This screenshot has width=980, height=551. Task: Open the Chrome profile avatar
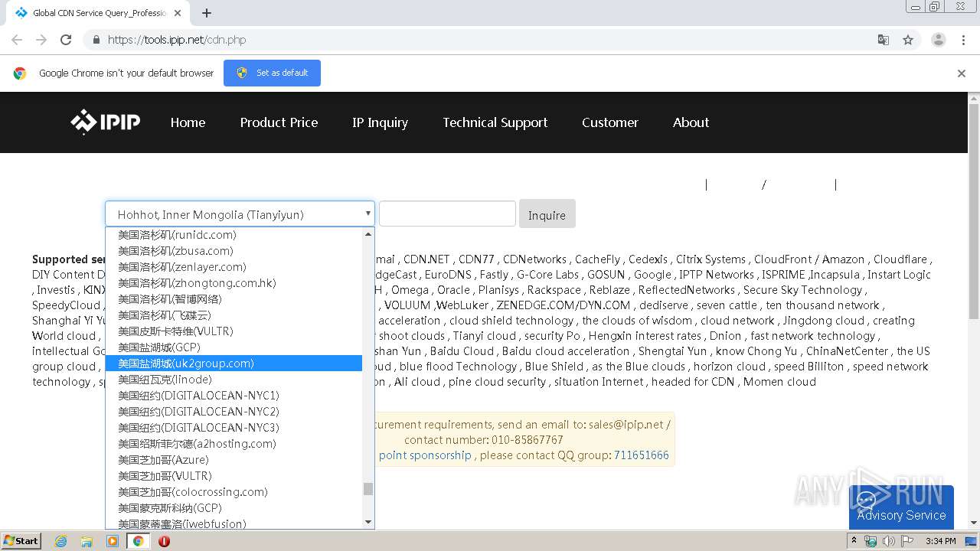pyautogui.click(x=939, y=40)
